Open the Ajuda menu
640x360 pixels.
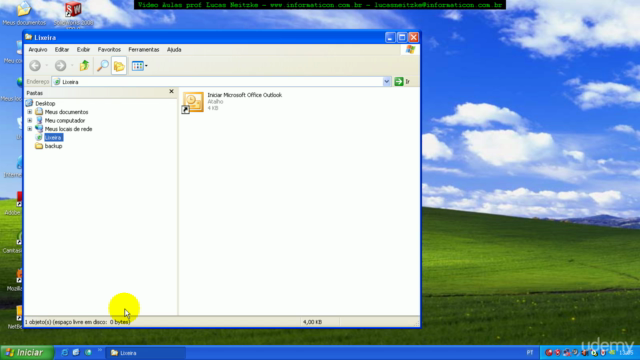point(174,49)
